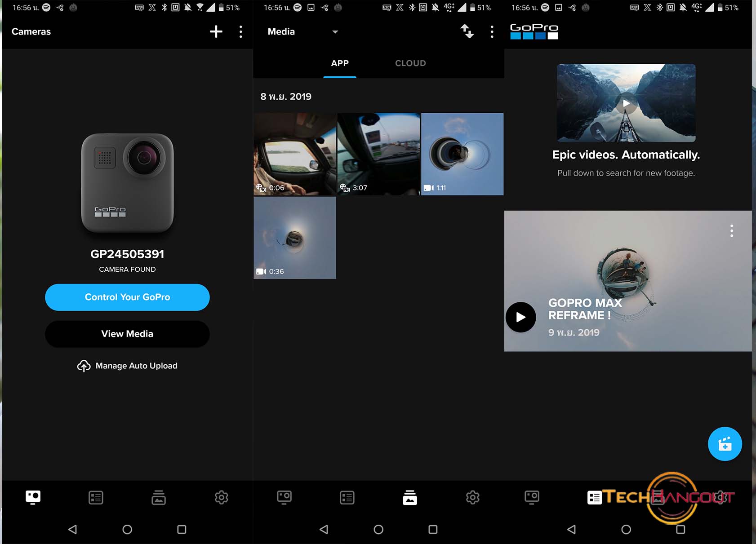Play the Epic videos promo clip
This screenshot has height=544, width=756.
click(626, 103)
